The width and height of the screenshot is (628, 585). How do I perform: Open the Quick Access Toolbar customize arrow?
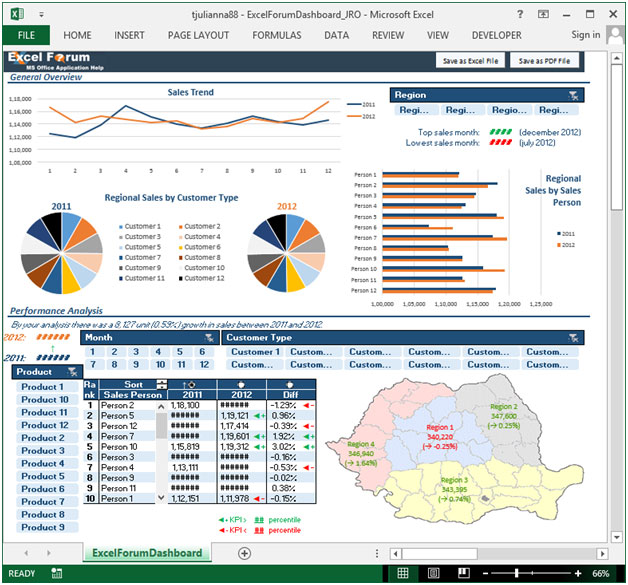click(41, 15)
